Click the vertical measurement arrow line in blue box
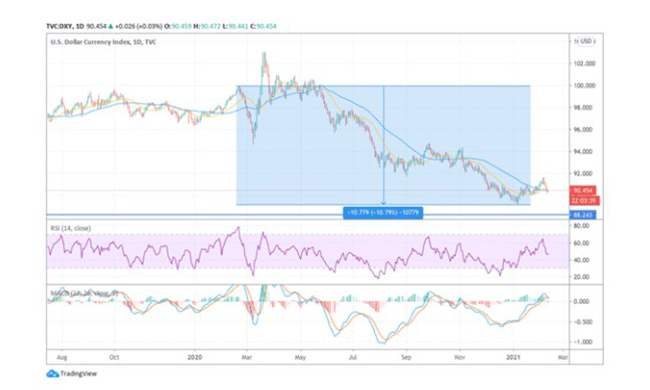 click(x=383, y=145)
